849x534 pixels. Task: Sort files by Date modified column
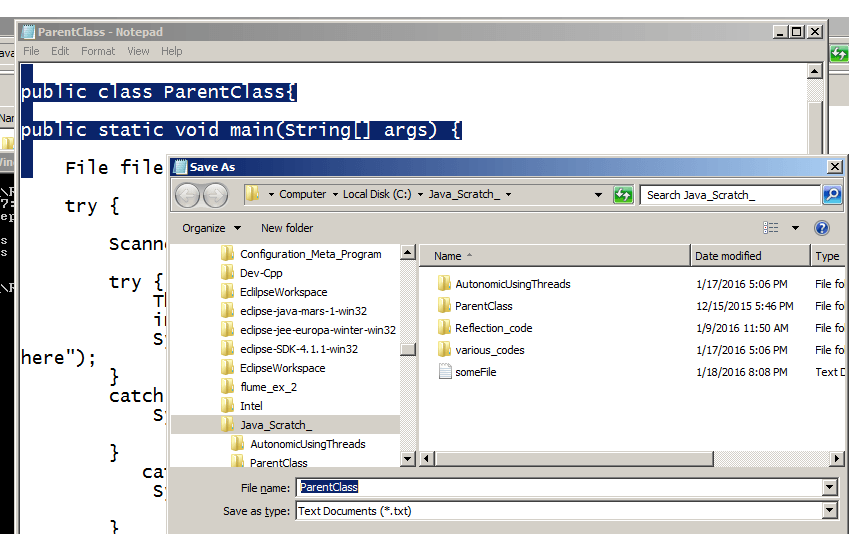pyautogui.click(x=728, y=256)
